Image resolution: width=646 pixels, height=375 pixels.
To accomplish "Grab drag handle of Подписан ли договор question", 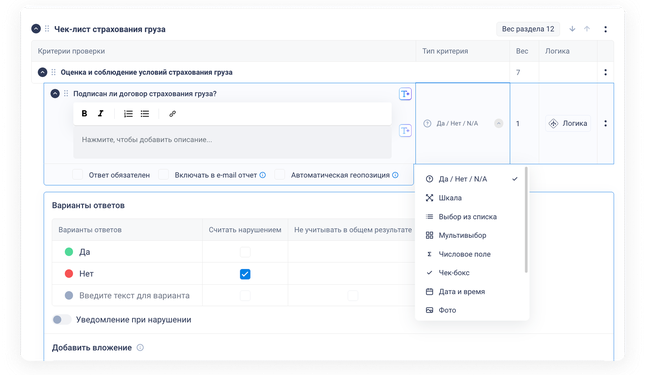I will point(66,94).
